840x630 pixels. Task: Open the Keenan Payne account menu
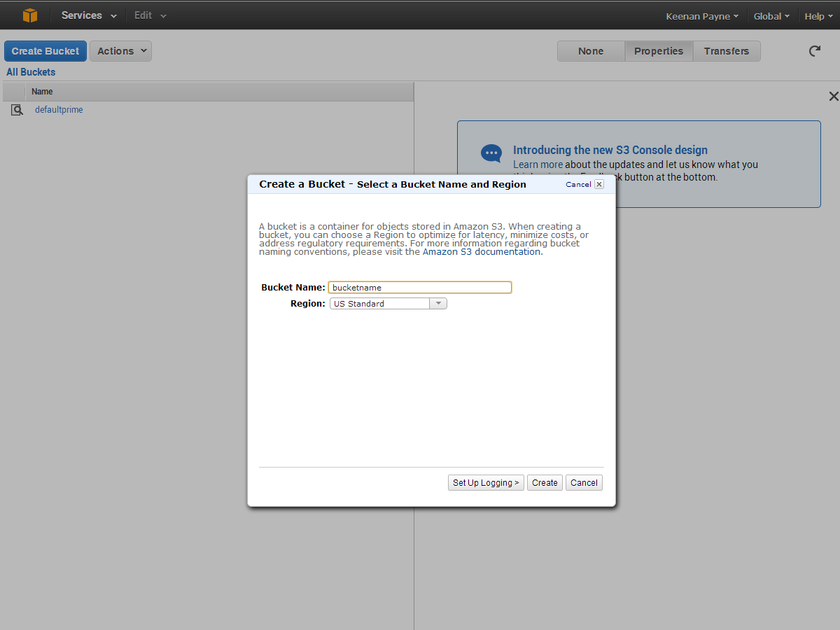coord(702,16)
